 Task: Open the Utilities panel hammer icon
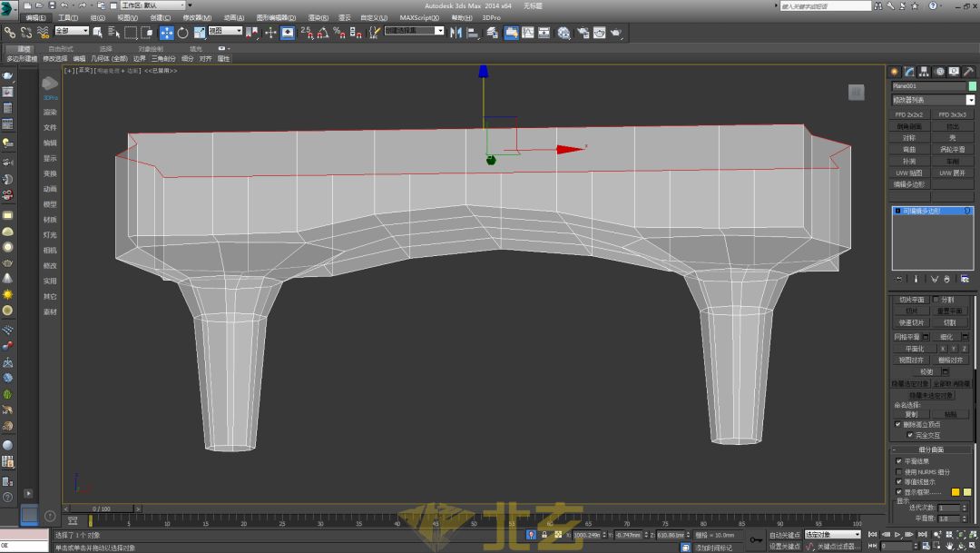968,72
